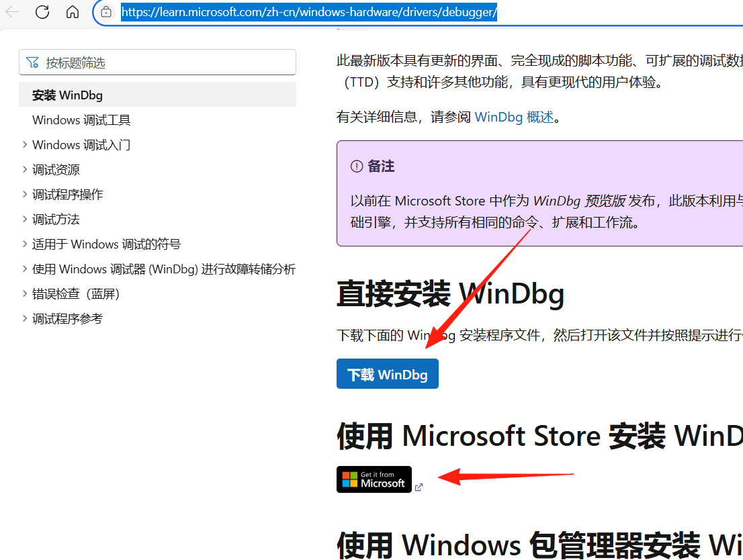743x560 pixels.
Task: Open the WinDbg 概述 link
Action: 514,117
